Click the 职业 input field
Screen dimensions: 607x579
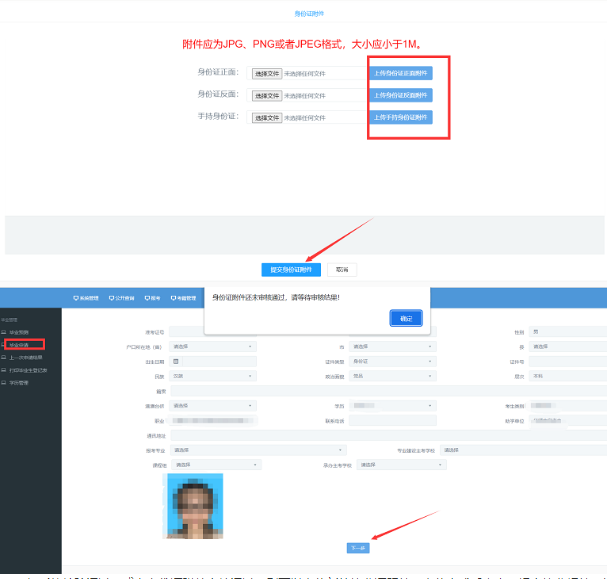(x=213, y=421)
